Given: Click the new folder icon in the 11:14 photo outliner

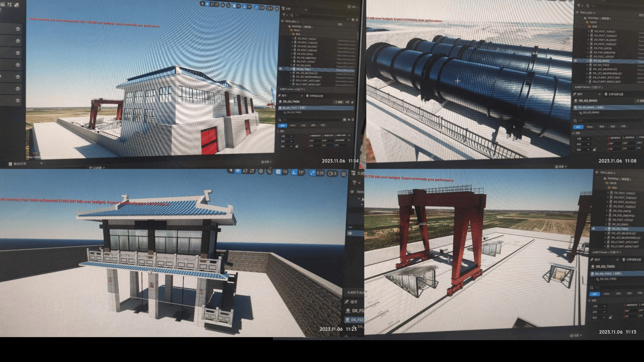Looking at the screenshot, I should coord(353,19).
